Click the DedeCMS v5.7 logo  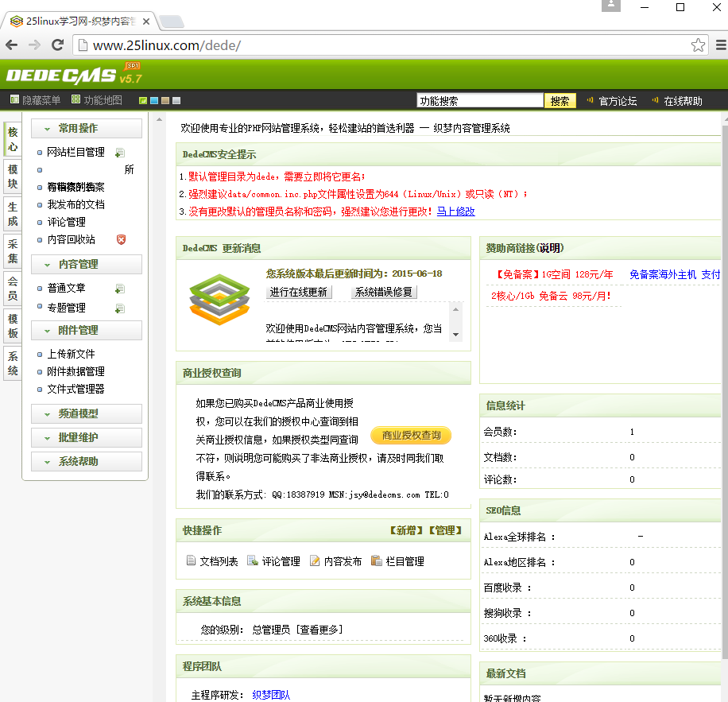[x=74, y=74]
